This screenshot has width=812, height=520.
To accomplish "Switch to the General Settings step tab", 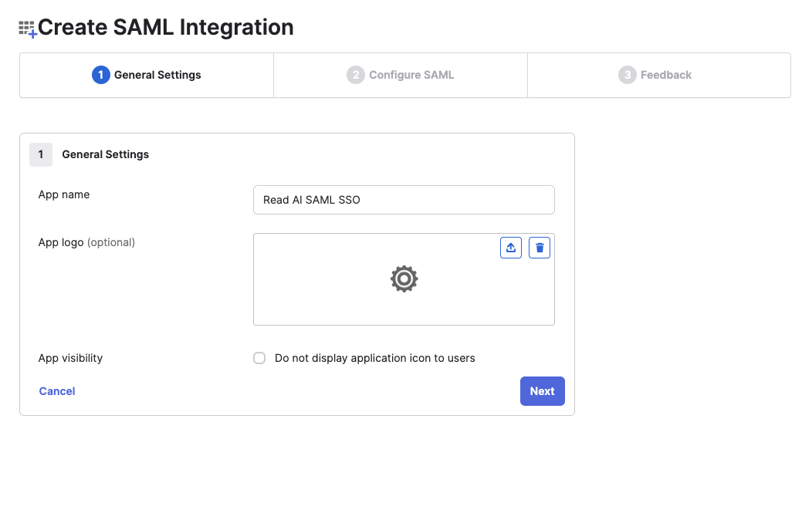I will click(146, 75).
